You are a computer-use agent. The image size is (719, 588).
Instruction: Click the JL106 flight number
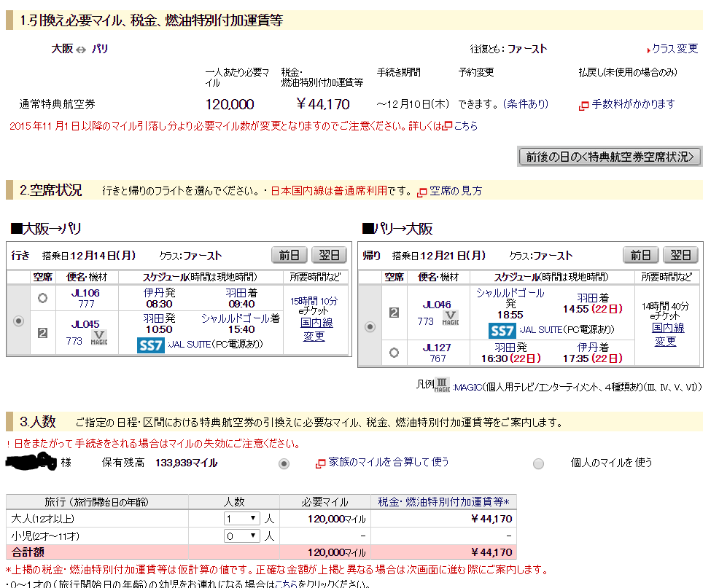[x=86, y=293]
